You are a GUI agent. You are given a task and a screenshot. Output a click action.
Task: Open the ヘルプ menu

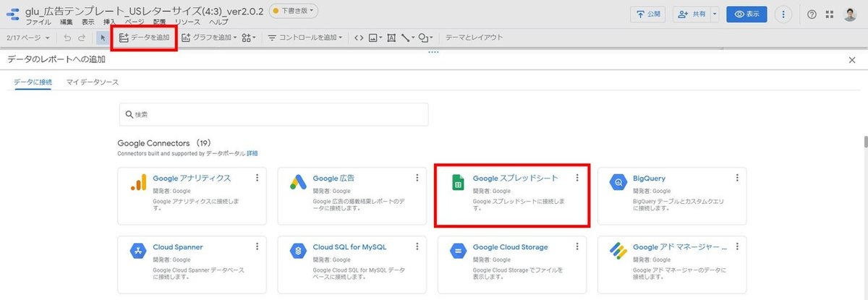pyautogui.click(x=218, y=22)
